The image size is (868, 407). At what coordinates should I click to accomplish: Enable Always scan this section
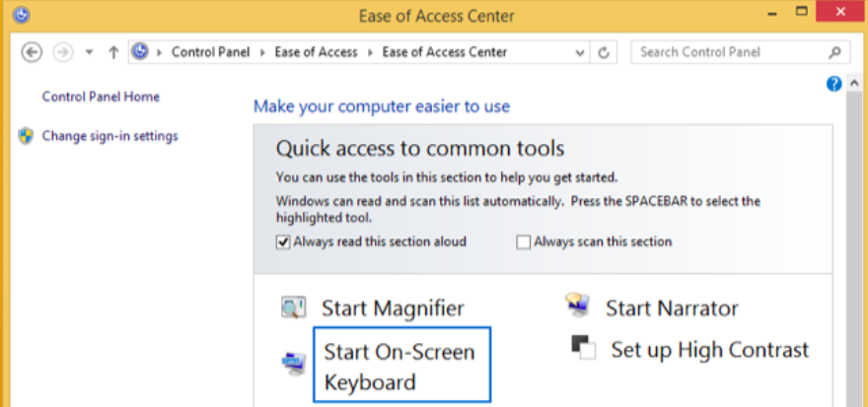point(523,241)
